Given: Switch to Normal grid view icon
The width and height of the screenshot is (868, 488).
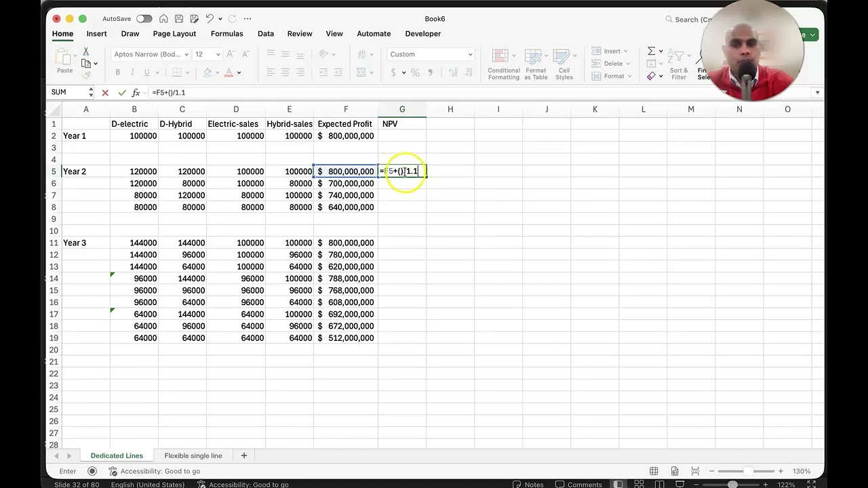Looking at the screenshot, I should 654,471.
